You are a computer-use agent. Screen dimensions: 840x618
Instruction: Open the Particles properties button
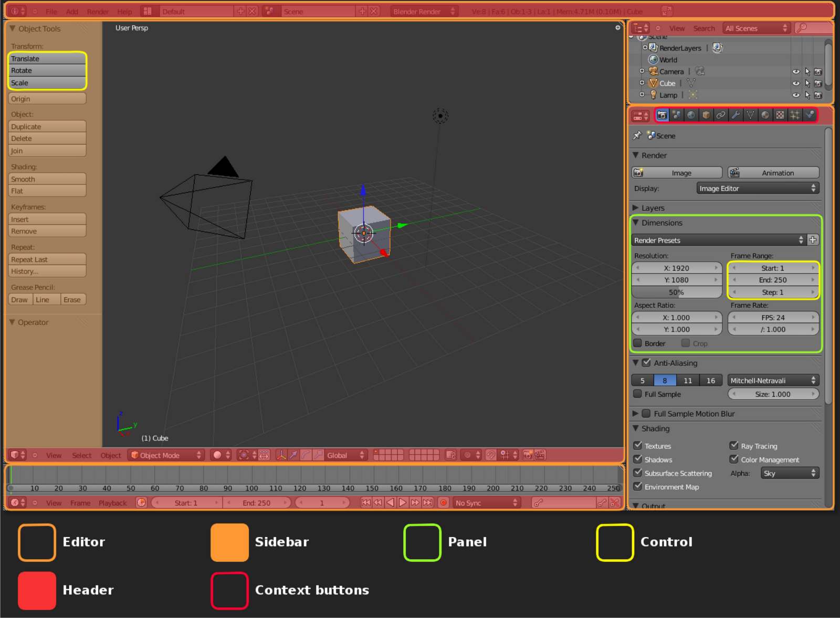coord(795,115)
